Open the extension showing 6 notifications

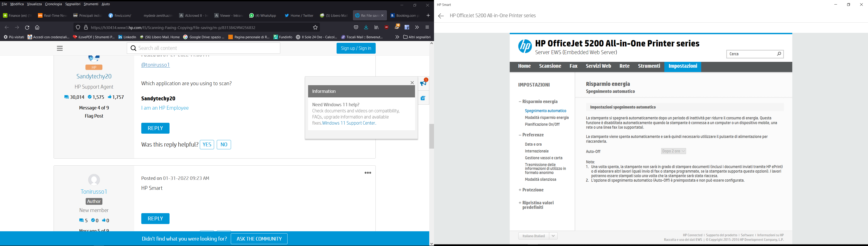(397, 27)
